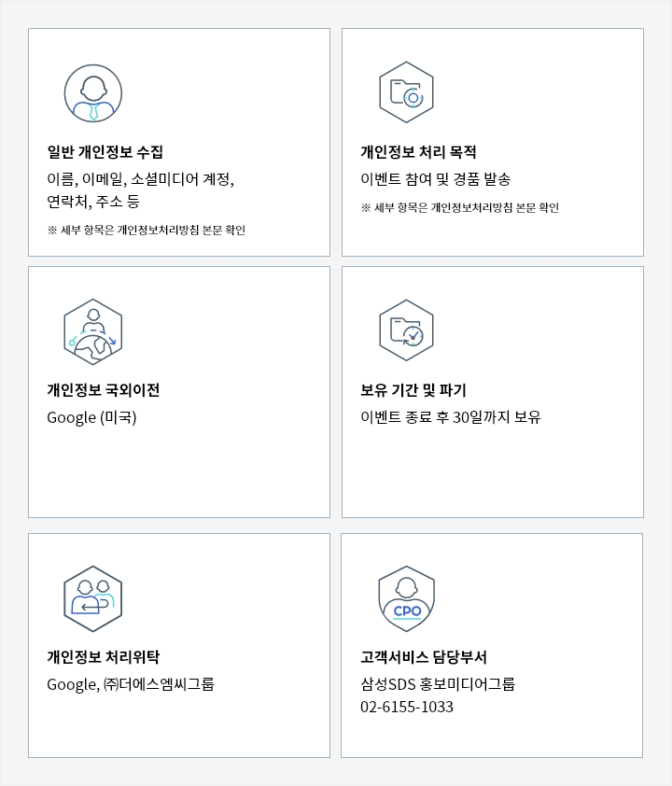Click the 이벤트 참여 및 경품 발송 text
The width and height of the screenshot is (672, 786).
click(x=435, y=179)
